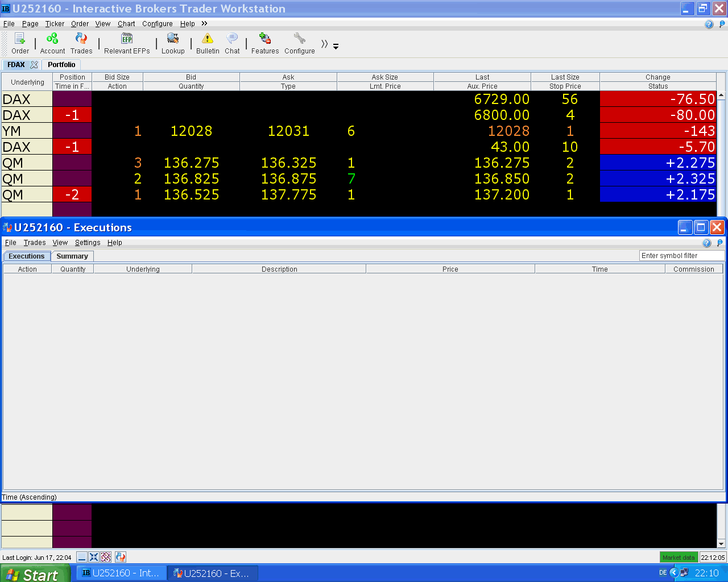Screen dimensions: 728x582
Task: Open the Bulletin warning icon
Action: [208, 43]
